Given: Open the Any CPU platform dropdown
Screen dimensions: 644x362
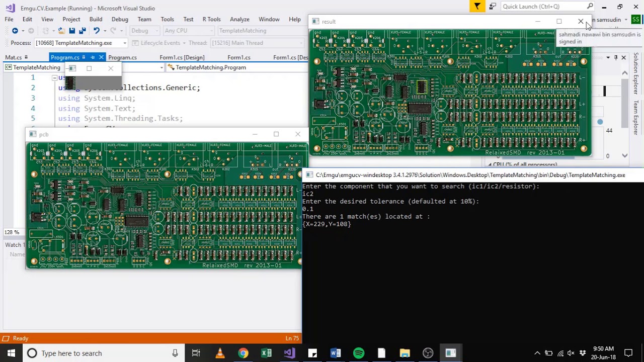Looking at the screenshot, I should click(x=188, y=31).
